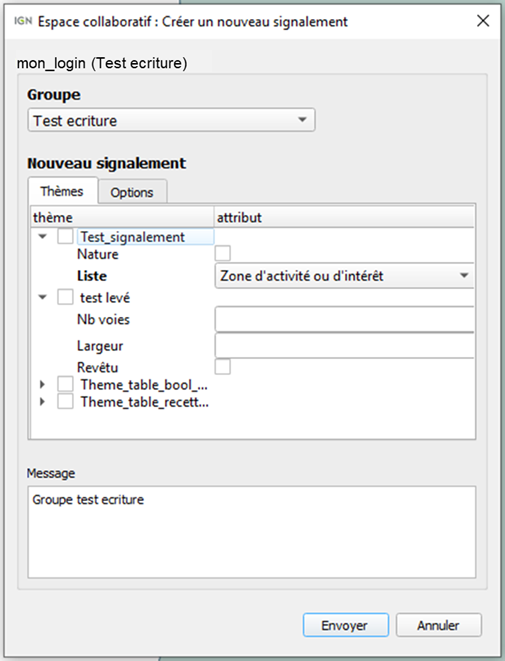This screenshot has width=505, height=661.
Task: Collapse the Test_signalement theme
Action: point(42,236)
